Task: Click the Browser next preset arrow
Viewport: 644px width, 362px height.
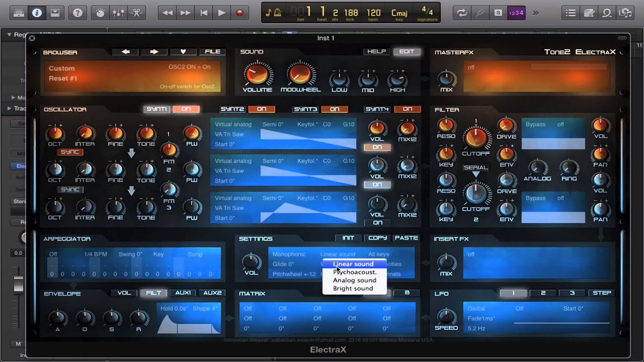Action: (154, 51)
